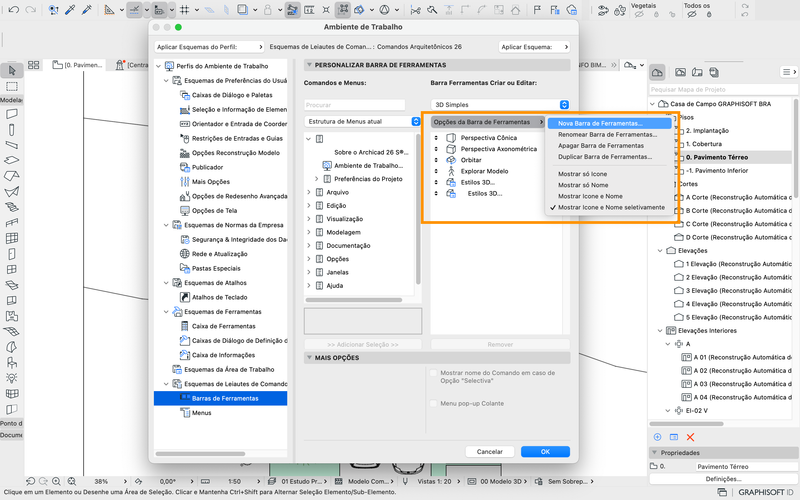The width and height of the screenshot is (800, 500).
Task: Choose Renomear Barra de Ferramentas menu item
Action: (607, 135)
